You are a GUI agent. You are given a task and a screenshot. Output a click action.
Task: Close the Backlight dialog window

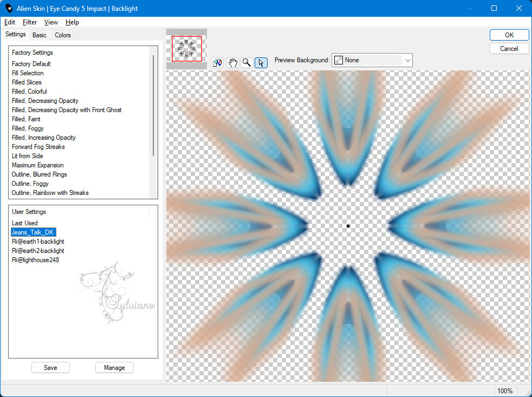pyautogui.click(x=519, y=8)
